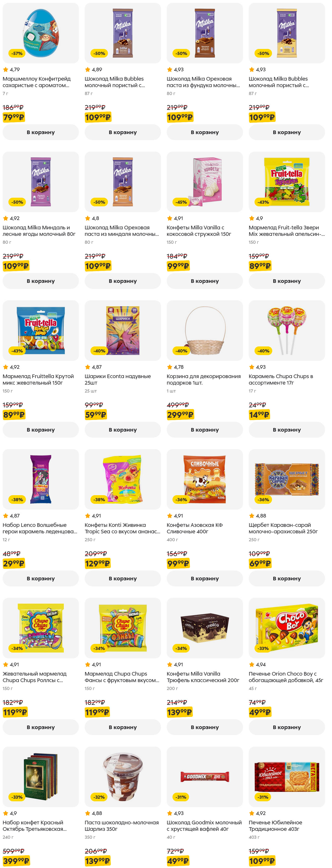This screenshot has width=332, height=868.
Task: Click the -57% discount badge
Action: pos(17,53)
